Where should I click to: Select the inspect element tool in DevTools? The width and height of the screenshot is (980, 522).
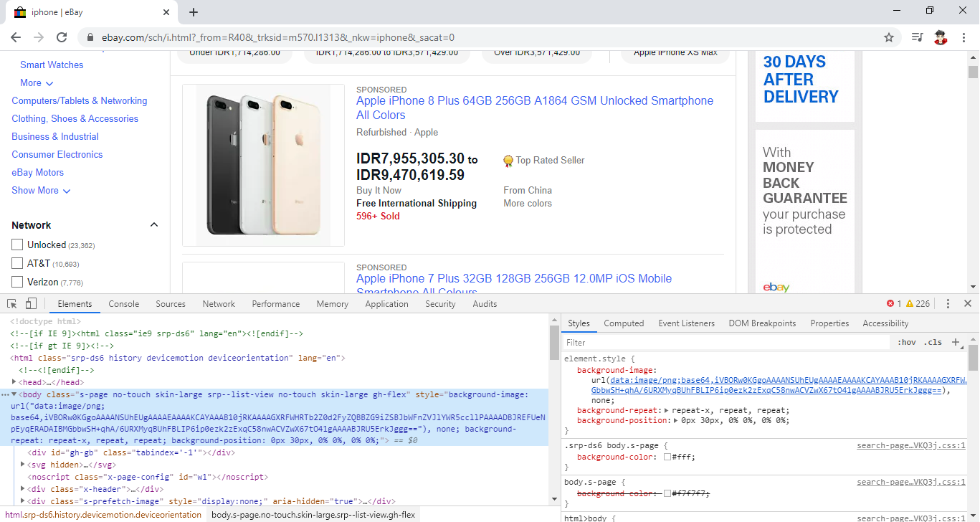tap(11, 303)
